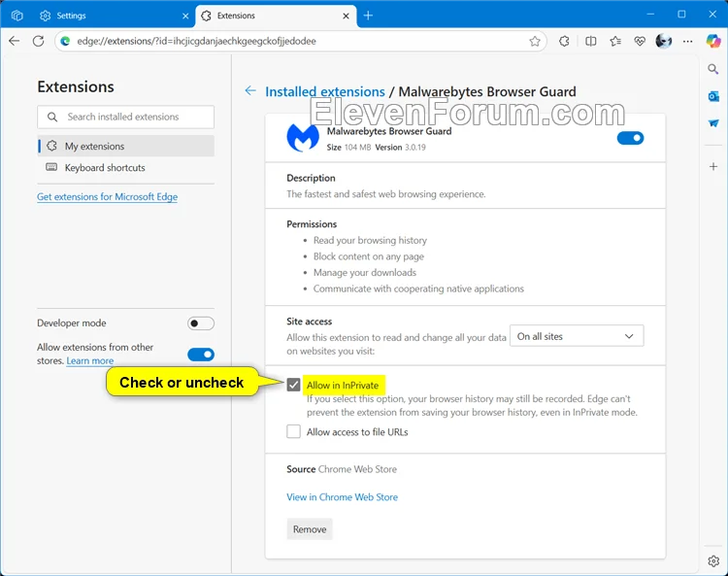The width and height of the screenshot is (728, 576).
Task: Click the Malwarebytes extension logo
Action: (x=303, y=138)
